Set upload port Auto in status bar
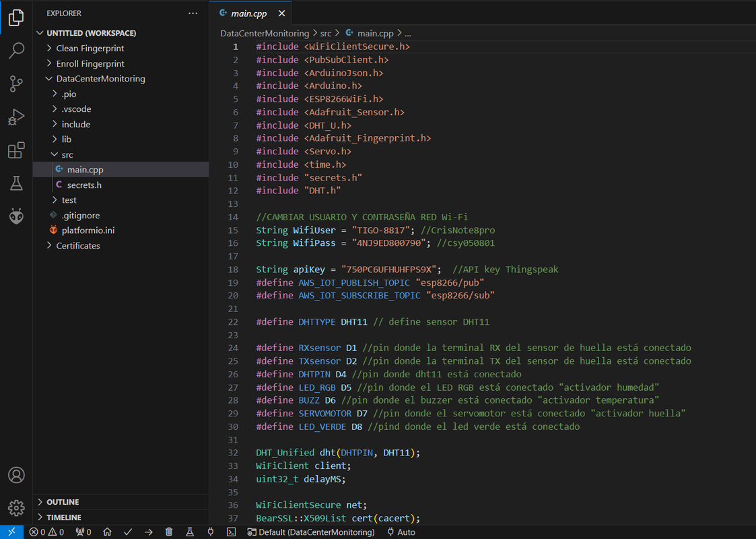756x539 pixels. pyautogui.click(x=401, y=532)
